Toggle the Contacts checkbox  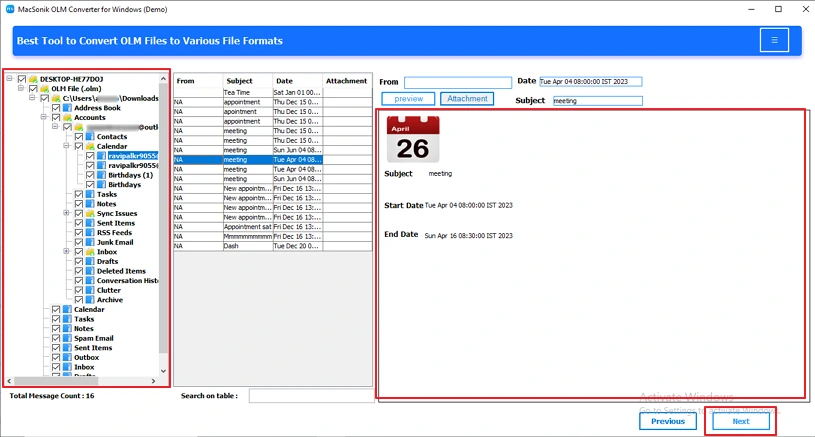pos(78,136)
